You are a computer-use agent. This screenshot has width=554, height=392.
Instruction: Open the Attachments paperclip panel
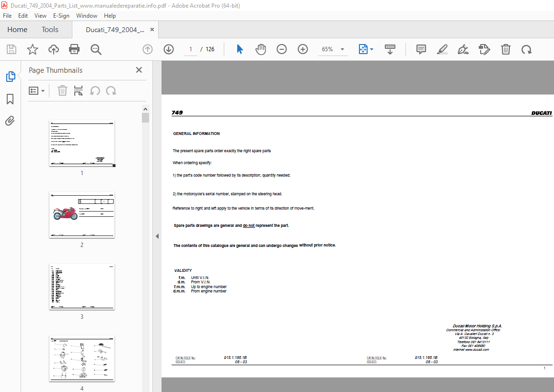(x=10, y=121)
